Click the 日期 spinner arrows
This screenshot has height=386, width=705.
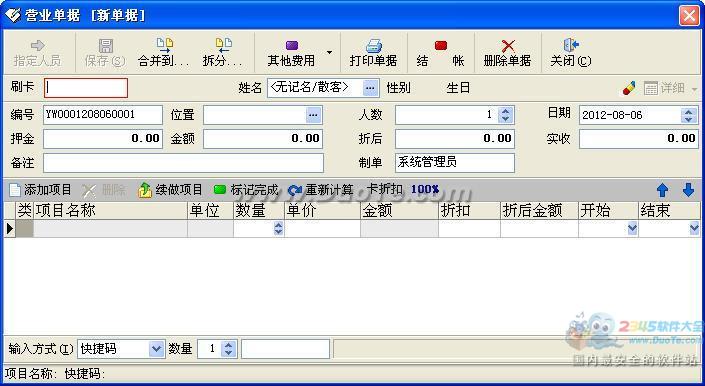tap(688, 115)
